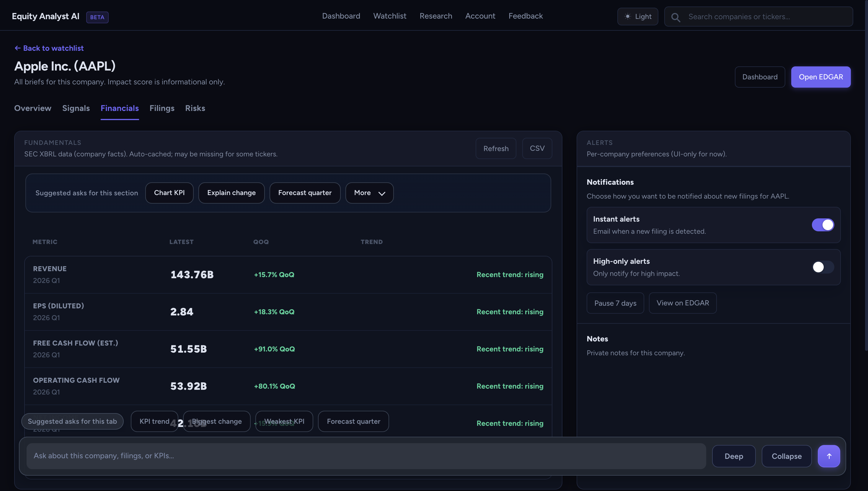Viewport: 868px width, 491px height.
Task: Enable the High-only alerts toggle
Action: point(823,267)
